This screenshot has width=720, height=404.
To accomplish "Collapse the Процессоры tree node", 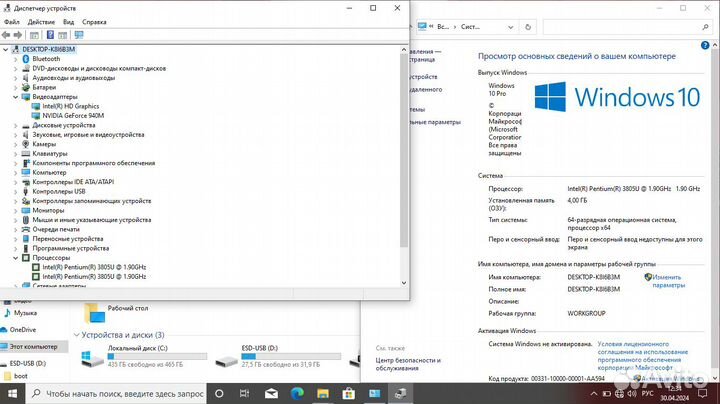I will [16, 258].
